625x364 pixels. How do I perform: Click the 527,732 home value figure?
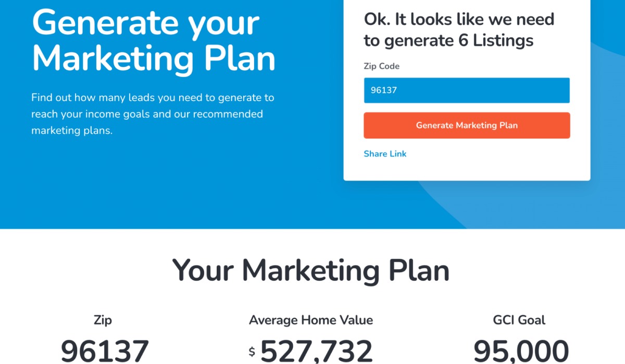(x=317, y=352)
